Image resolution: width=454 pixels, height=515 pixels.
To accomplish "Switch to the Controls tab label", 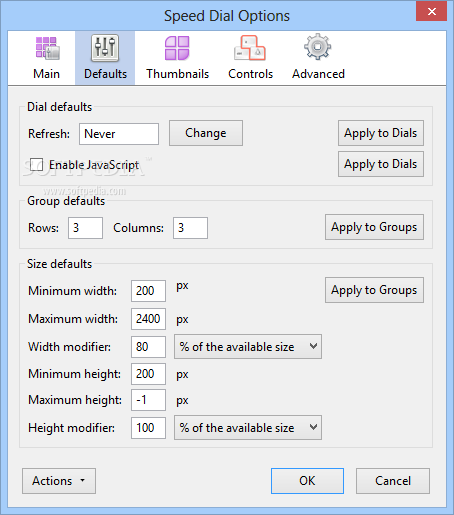I will (x=250, y=74).
